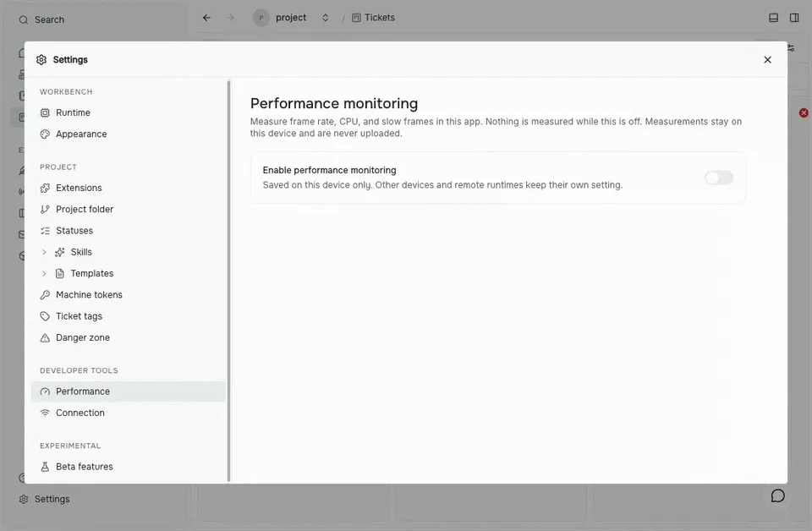Click the Machine tokens key icon

pos(45,294)
